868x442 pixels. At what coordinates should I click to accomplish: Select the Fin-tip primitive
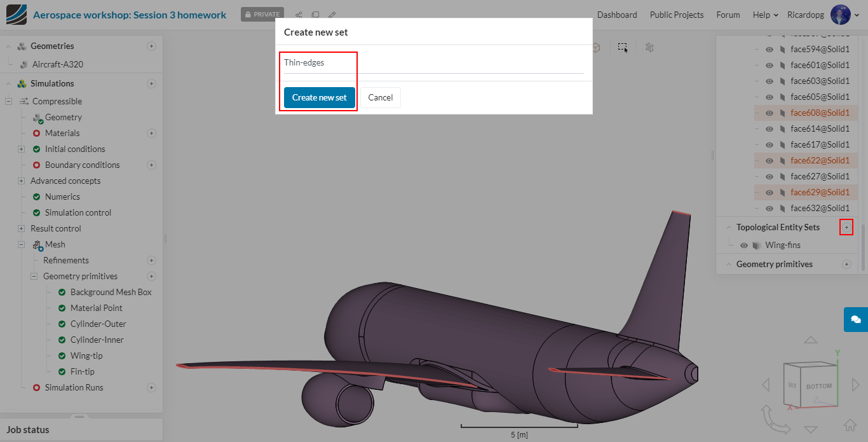tap(83, 371)
